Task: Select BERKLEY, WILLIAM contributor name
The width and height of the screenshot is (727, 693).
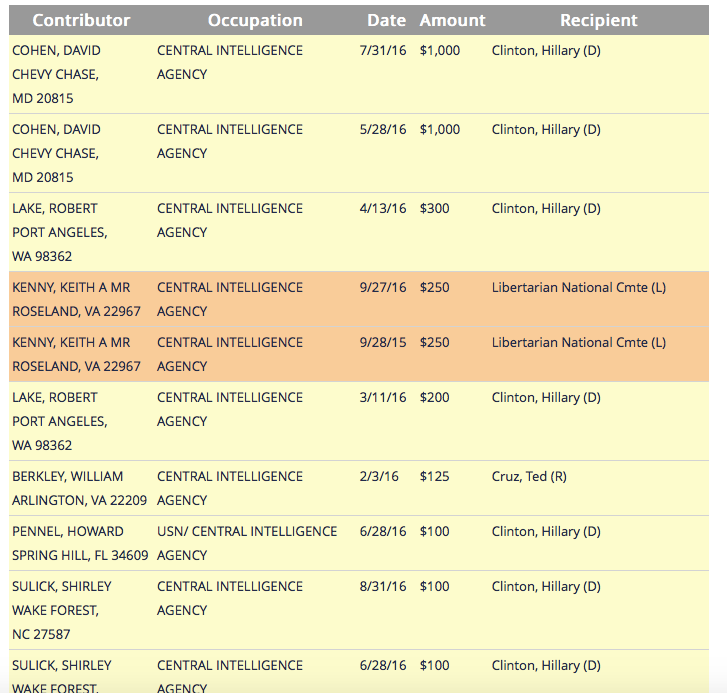Action: [x=68, y=477]
